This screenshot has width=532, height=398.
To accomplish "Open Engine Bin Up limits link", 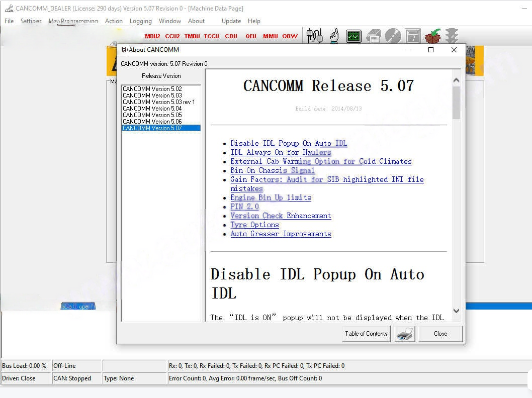I will (271, 197).
